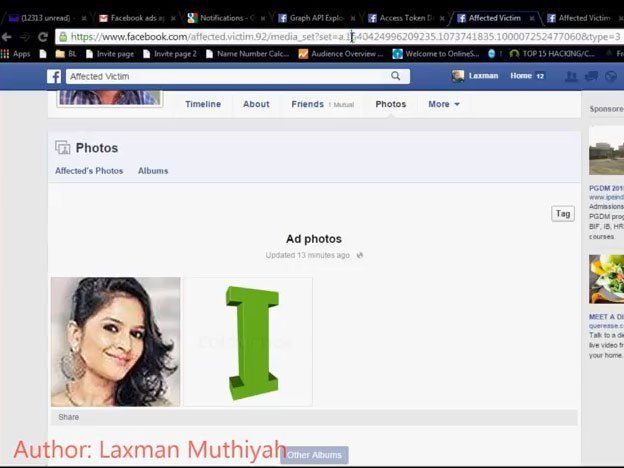Viewport: 624px width, 468px height.
Task: Click the Facebook logo icon
Action: [x=54, y=76]
